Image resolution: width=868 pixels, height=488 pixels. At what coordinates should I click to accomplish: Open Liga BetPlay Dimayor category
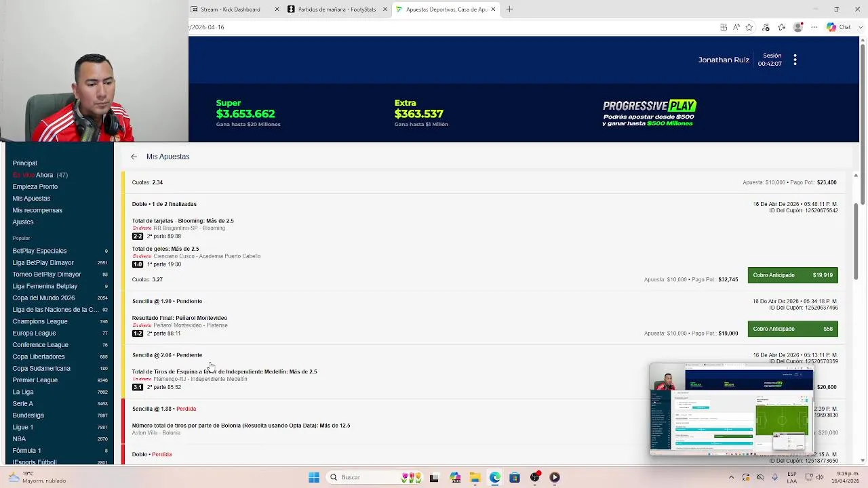point(60,263)
